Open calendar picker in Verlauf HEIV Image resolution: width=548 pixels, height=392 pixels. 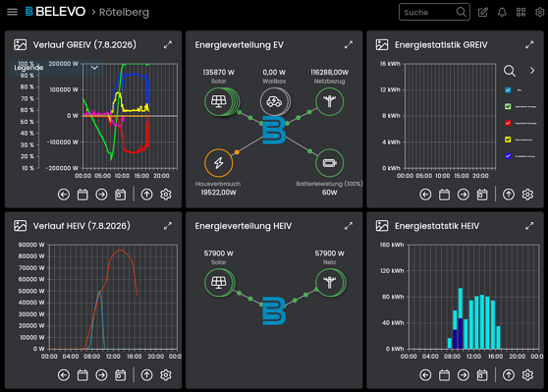click(x=82, y=375)
